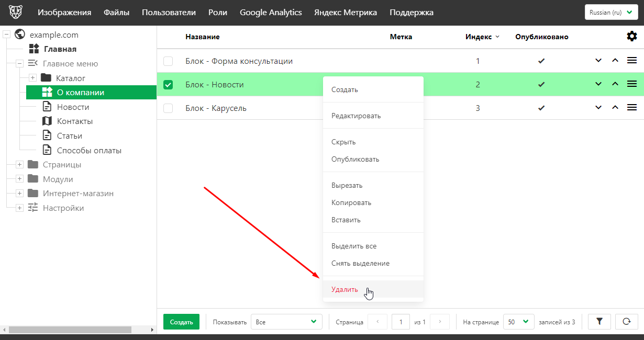Screen dimensions: 644x340
Task: Open Яндекс Метрика in top navigation
Action: 345,13
